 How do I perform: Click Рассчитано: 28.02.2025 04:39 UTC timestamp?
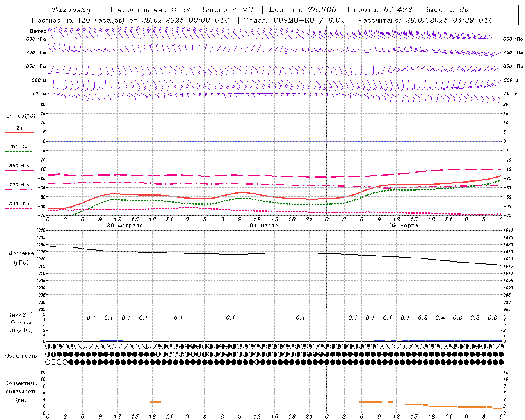[426, 20]
